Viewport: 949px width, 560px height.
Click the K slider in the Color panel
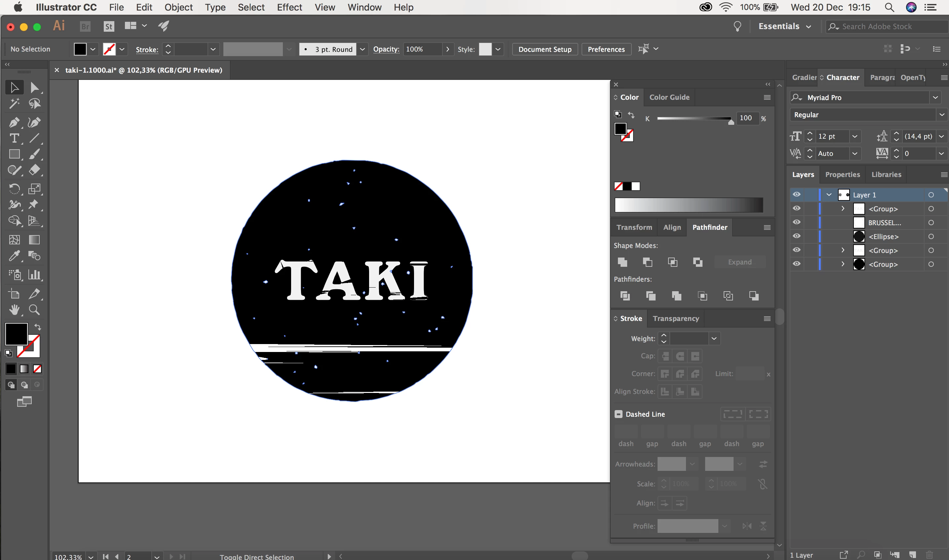coord(694,119)
